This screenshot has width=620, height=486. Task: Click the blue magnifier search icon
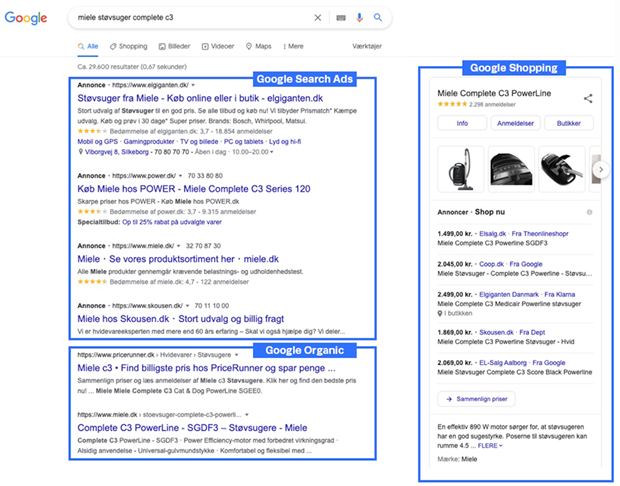(x=378, y=17)
